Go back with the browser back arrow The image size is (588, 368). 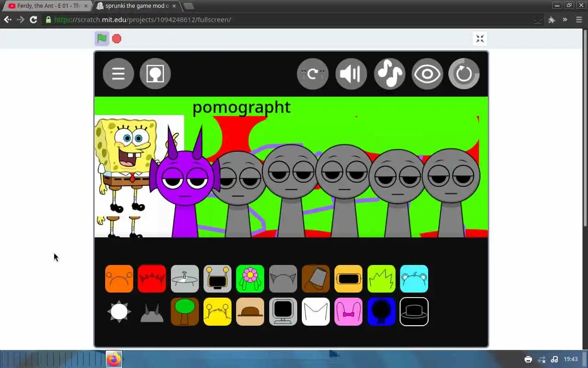coord(8,20)
